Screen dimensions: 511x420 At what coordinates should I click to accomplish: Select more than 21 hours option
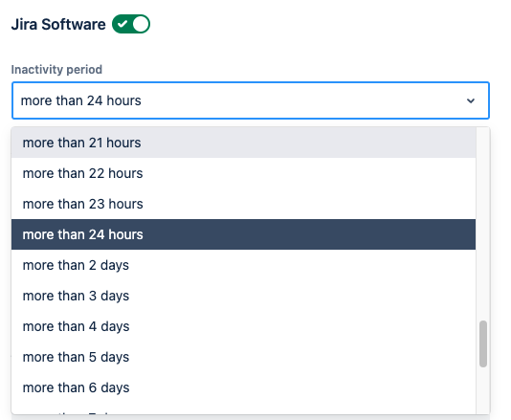[x=243, y=143]
